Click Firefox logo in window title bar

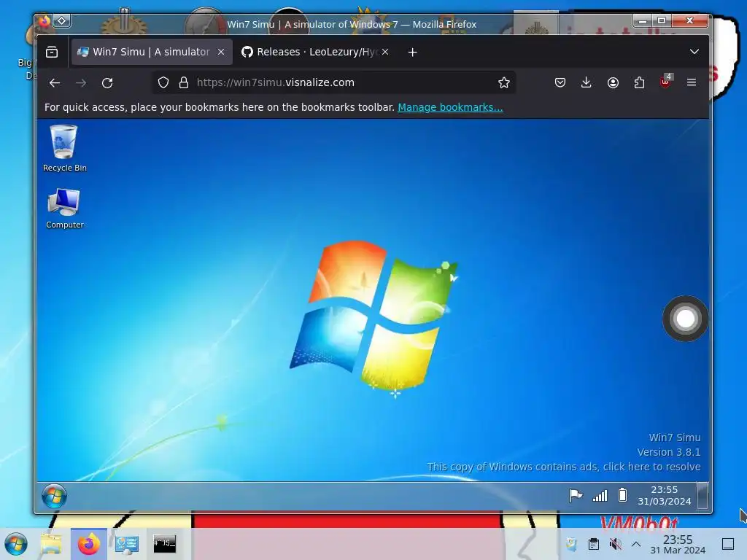(44, 21)
